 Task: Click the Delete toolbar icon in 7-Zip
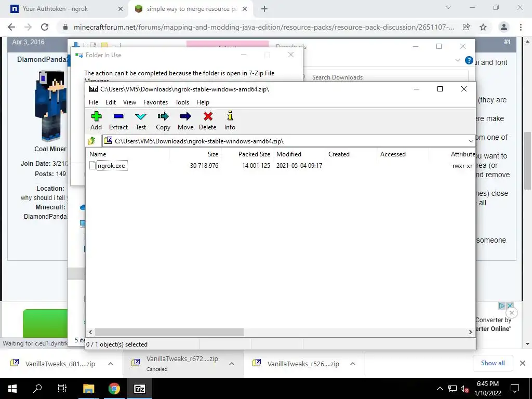(x=208, y=121)
